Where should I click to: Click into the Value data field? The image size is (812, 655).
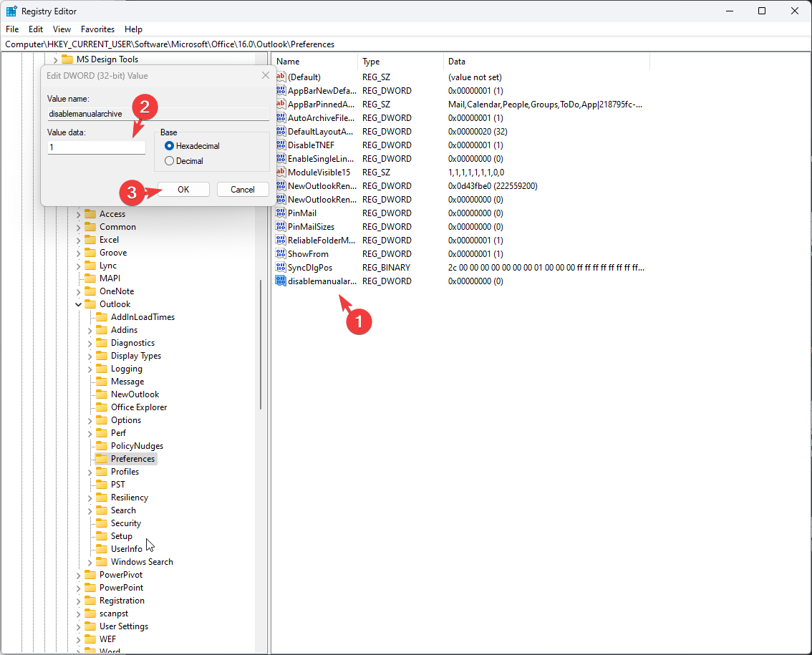tap(97, 147)
